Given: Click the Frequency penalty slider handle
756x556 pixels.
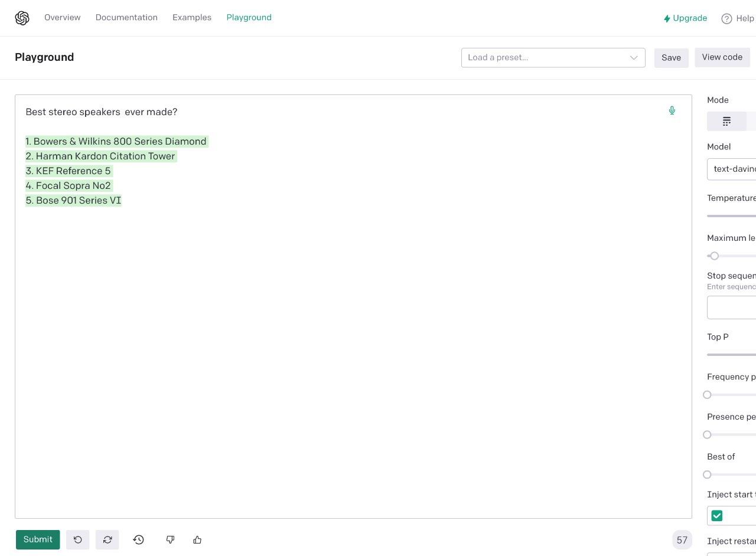Looking at the screenshot, I should (x=707, y=394).
